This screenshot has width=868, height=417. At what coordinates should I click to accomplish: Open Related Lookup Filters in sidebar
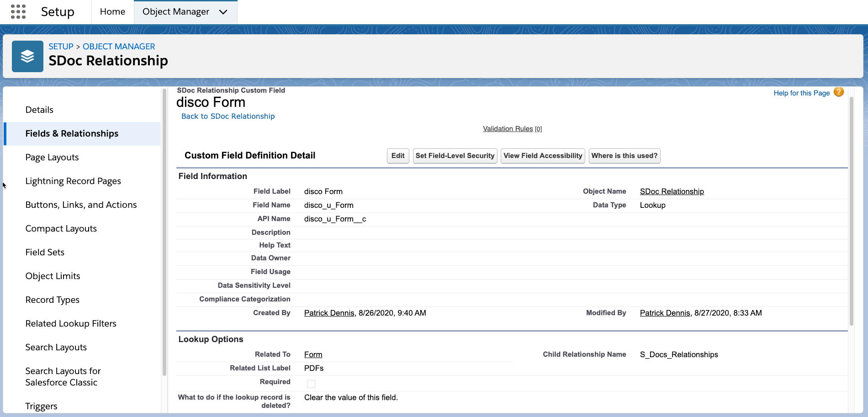click(x=82, y=324)
